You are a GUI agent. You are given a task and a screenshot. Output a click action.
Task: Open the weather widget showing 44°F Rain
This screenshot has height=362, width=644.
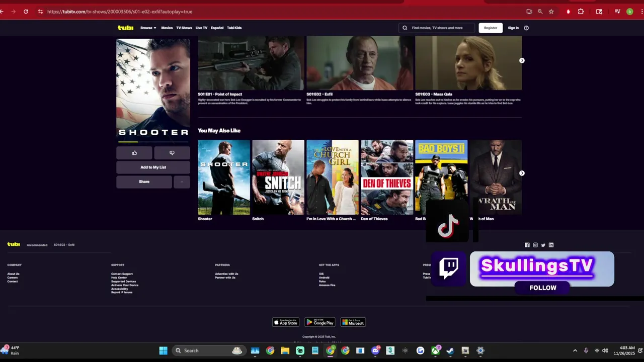(x=11, y=350)
